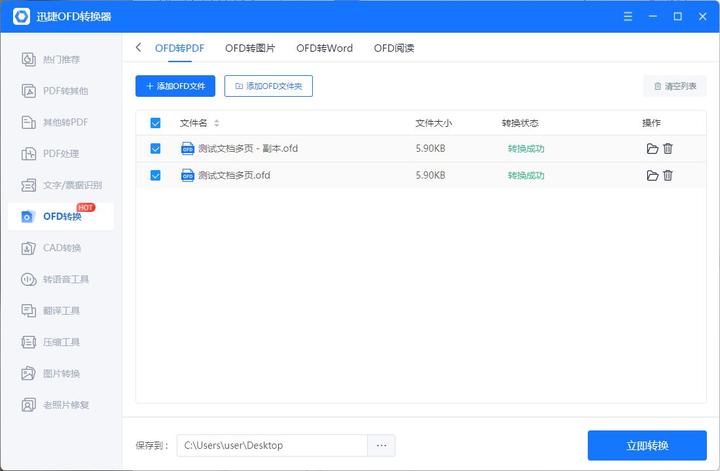Open 图片转换 in the sidebar
Image resolution: width=720 pixels, height=471 pixels.
(x=61, y=374)
